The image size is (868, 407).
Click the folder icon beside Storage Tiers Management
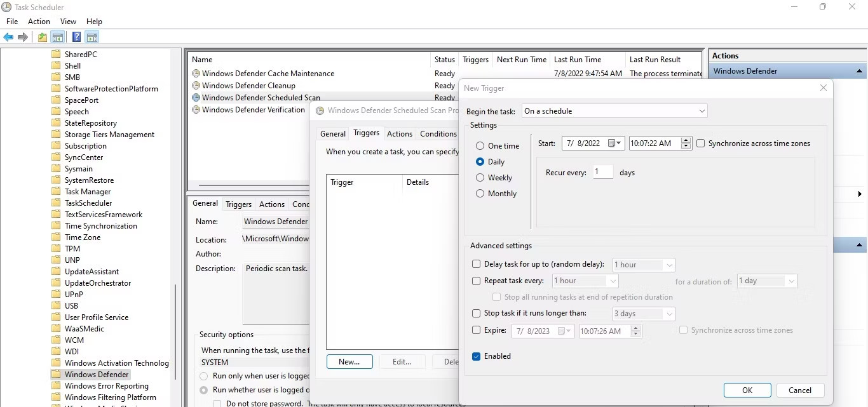(x=56, y=135)
